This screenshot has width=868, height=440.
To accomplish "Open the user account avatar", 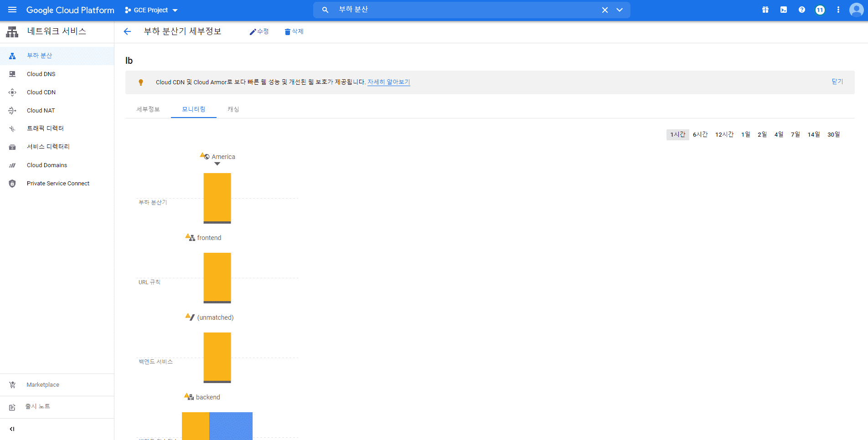I will point(856,10).
